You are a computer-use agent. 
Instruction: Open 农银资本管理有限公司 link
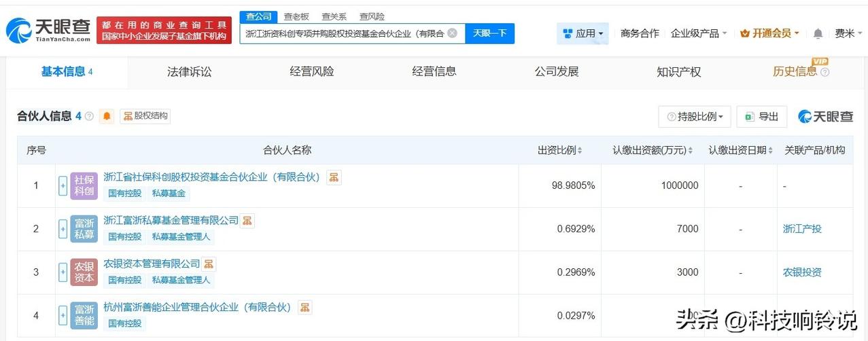[152, 264]
